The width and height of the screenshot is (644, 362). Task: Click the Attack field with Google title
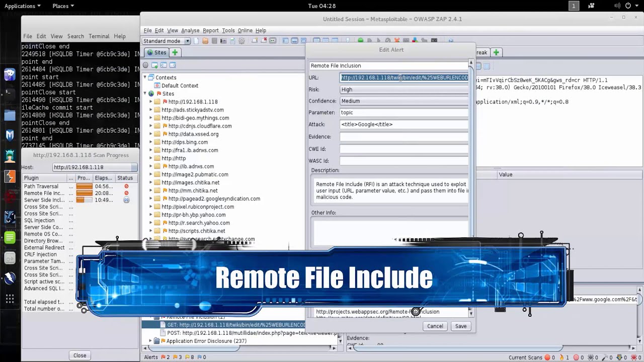(405, 124)
